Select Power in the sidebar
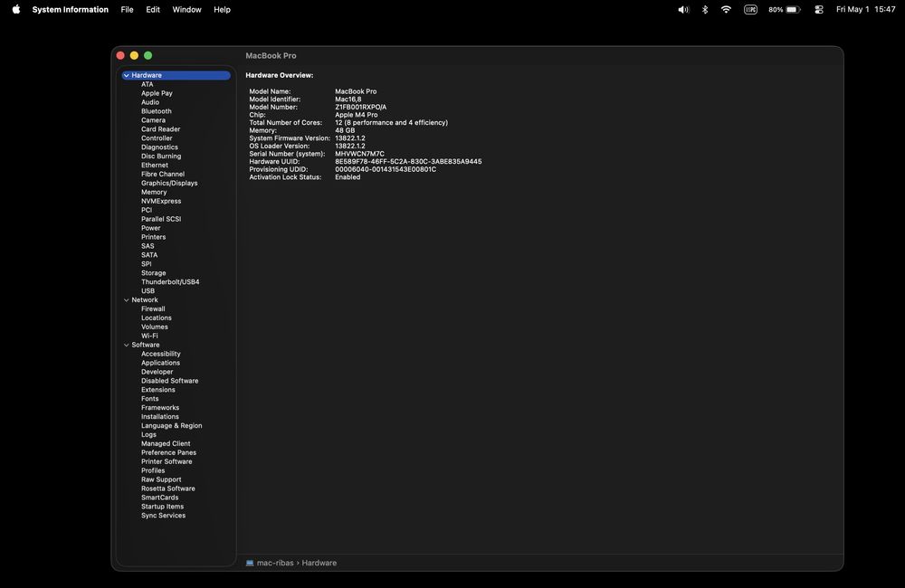 [x=150, y=228]
